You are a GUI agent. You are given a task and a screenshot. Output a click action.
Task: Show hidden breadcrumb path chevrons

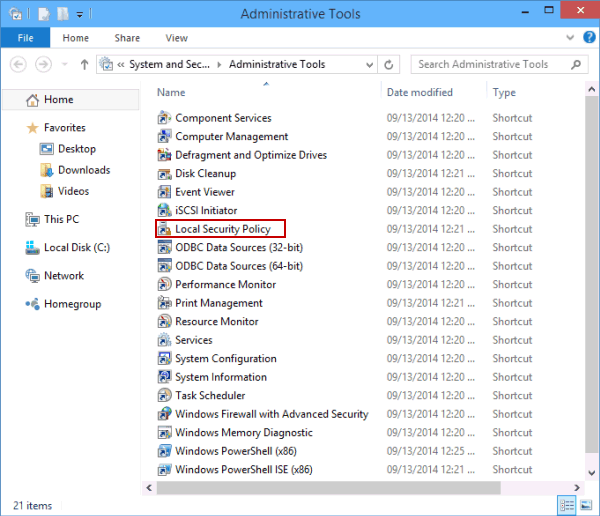point(121,64)
